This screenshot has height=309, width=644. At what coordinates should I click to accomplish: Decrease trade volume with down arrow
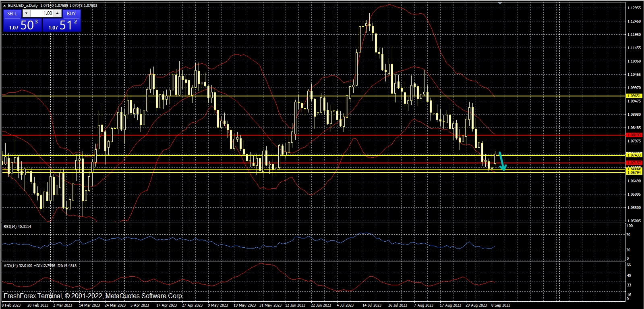26,13
